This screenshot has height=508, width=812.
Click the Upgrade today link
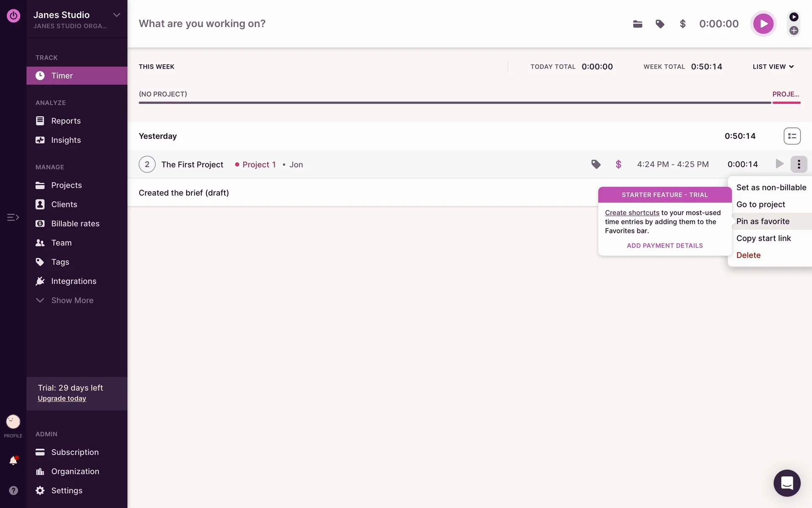pyautogui.click(x=62, y=399)
